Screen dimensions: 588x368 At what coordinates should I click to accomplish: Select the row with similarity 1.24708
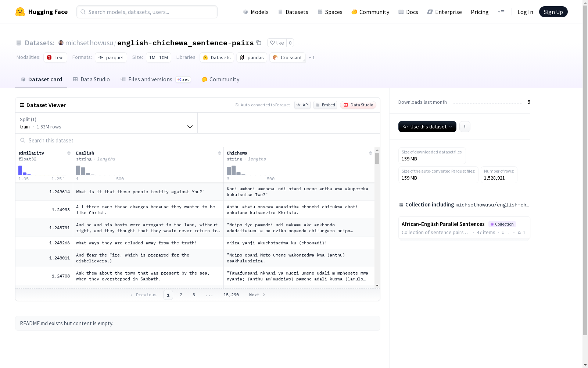(x=195, y=276)
